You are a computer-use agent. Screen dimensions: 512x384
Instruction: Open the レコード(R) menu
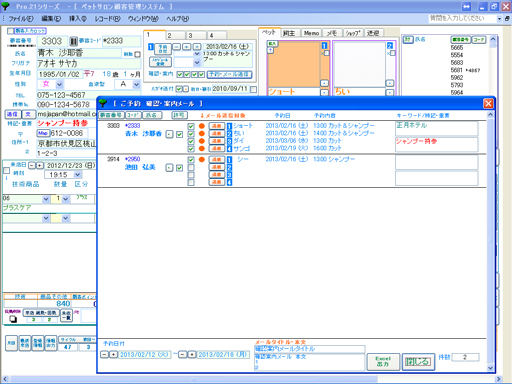pyautogui.click(x=107, y=19)
